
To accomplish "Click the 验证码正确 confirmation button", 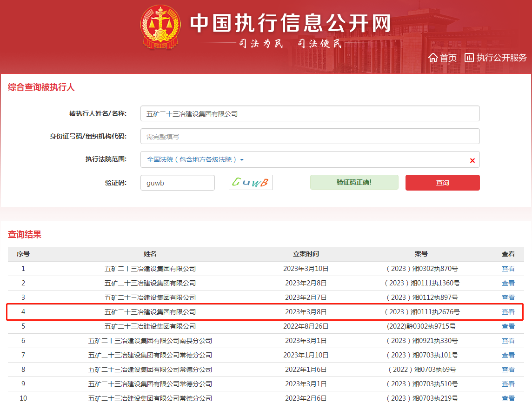I will (354, 182).
